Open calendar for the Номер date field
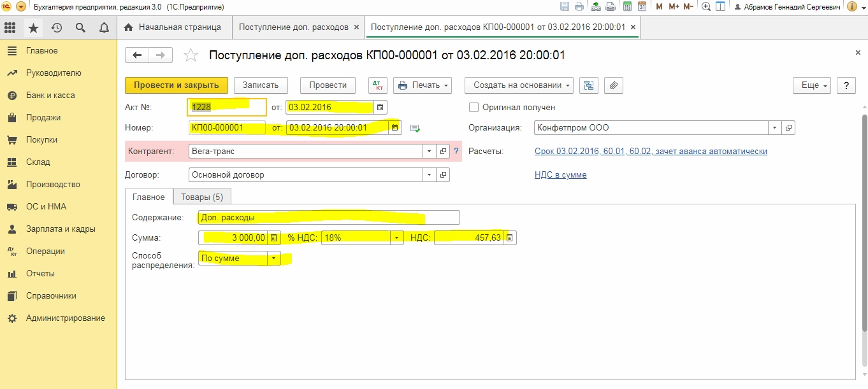This screenshot has height=389, width=868. (x=395, y=128)
